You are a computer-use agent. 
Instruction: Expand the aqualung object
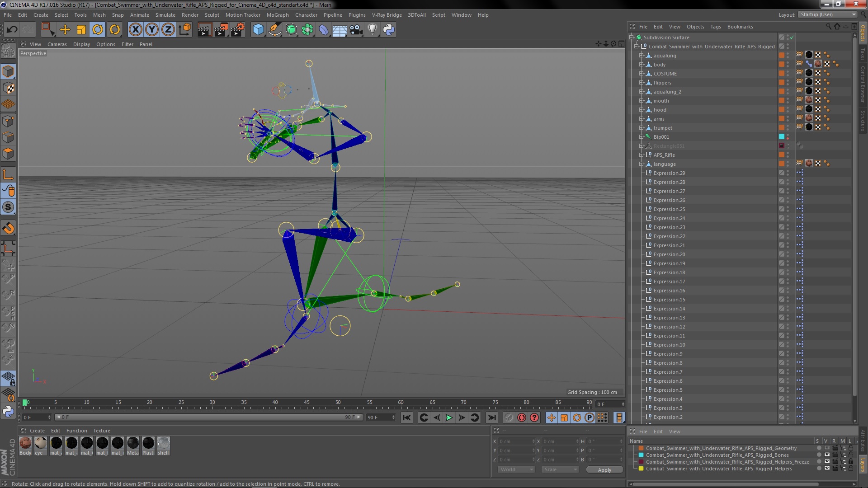[641, 56]
